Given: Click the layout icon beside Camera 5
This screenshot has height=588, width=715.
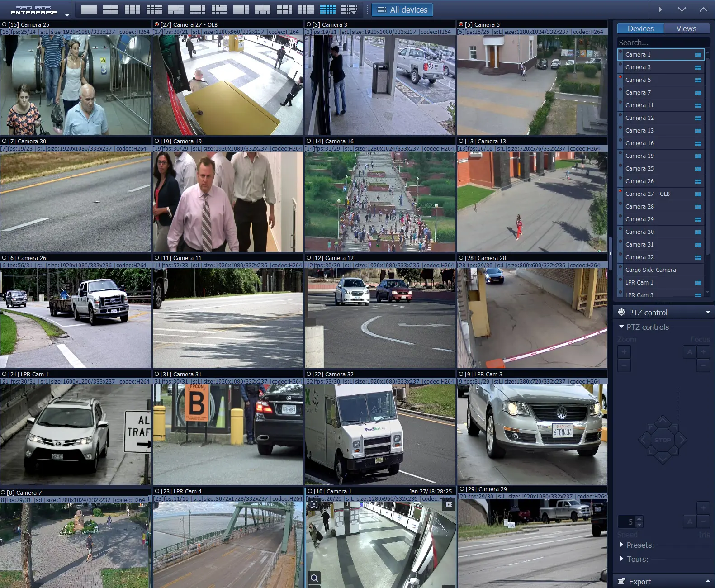Looking at the screenshot, I should (698, 80).
